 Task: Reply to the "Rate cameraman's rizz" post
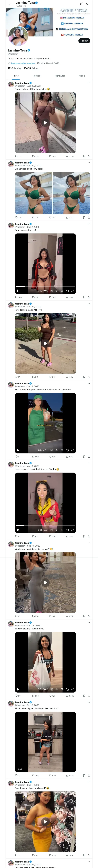16,377
